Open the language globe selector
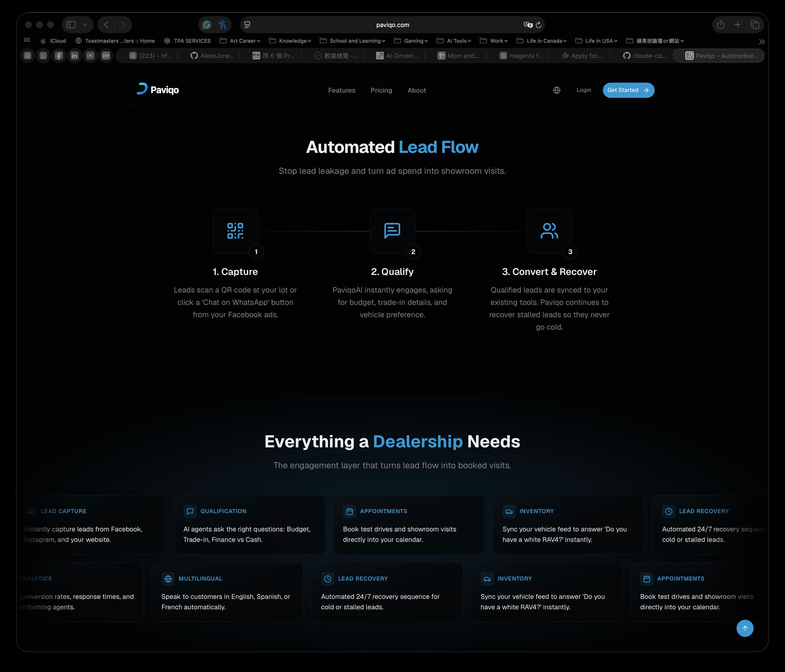The width and height of the screenshot is (785, 672). pos(557,90)
